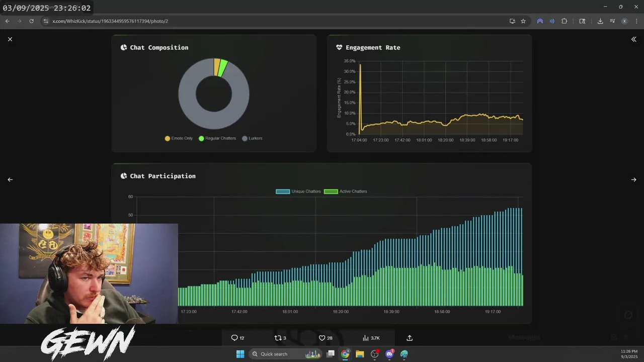Open the Chrome three-dot menu
Viewport: 644px width, 362px height.
click(637, 21)
